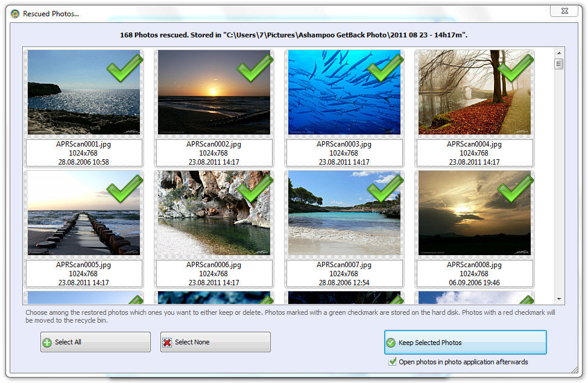
Task: Click the Select None button
Action: pyautogui.click(x=216, y=342)
